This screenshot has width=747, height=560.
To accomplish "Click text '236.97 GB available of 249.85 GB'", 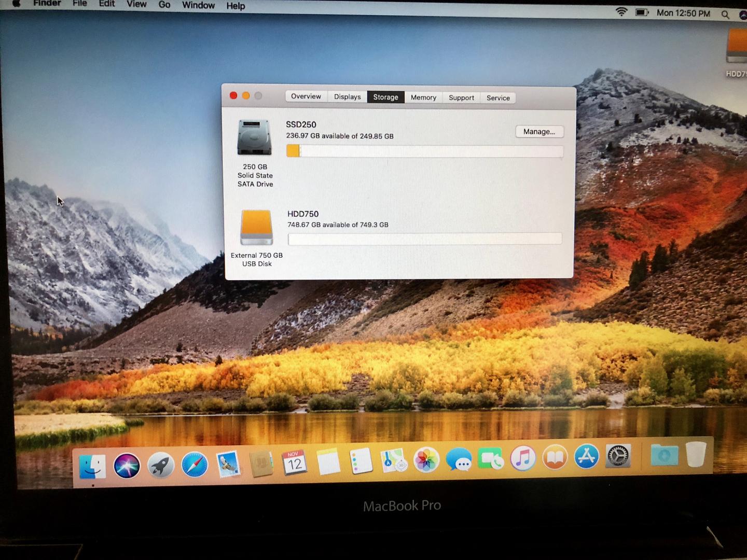I will [x=340, y=136].
